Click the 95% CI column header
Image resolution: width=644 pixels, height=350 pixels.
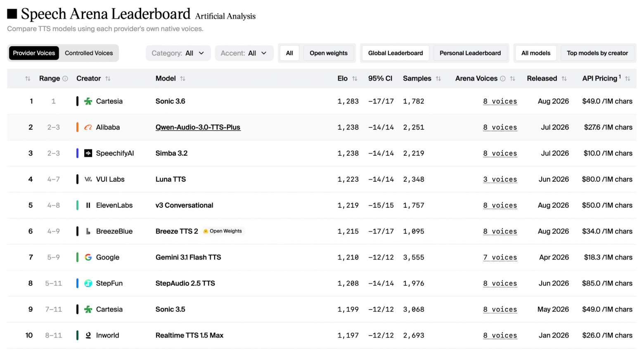tap(380, 78)
